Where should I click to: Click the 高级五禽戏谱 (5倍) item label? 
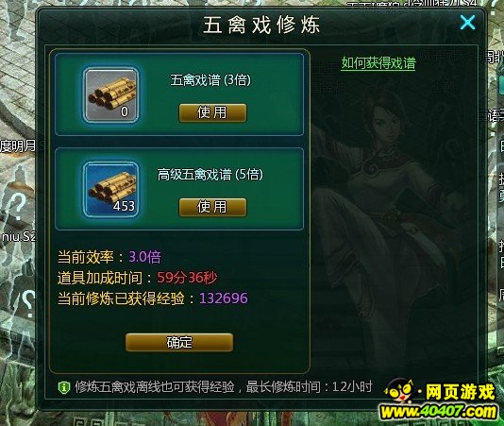[x=210, y=175]
